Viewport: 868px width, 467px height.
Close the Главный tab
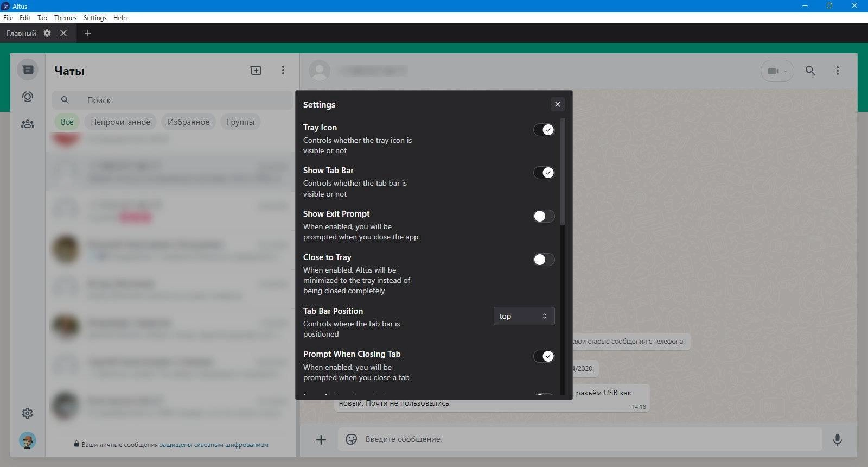63,33
